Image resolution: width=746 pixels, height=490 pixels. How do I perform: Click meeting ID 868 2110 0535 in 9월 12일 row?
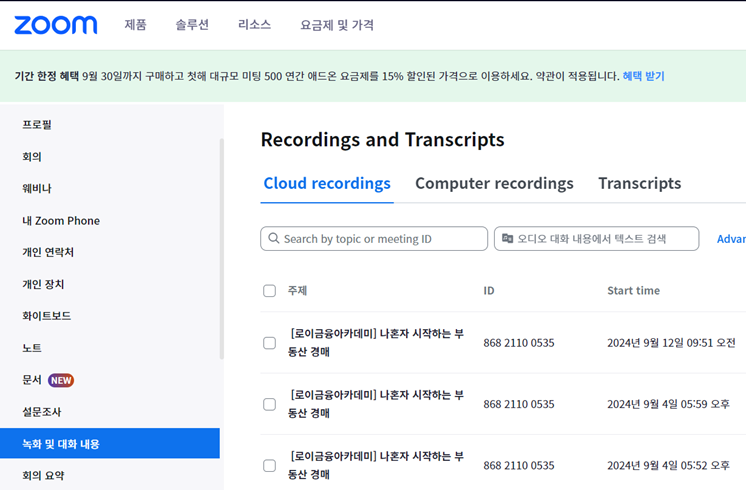tap(519, 343)
